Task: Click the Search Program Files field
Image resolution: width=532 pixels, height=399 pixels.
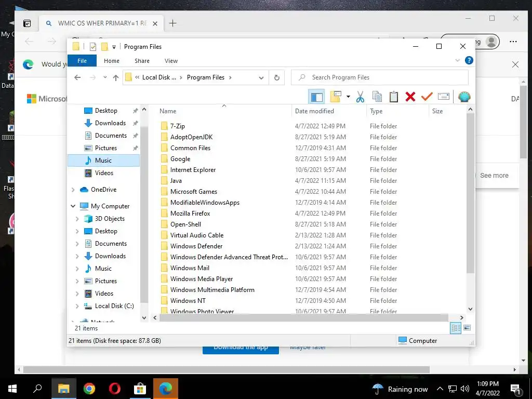Action: pyautogui.click(x=380, y=77)
